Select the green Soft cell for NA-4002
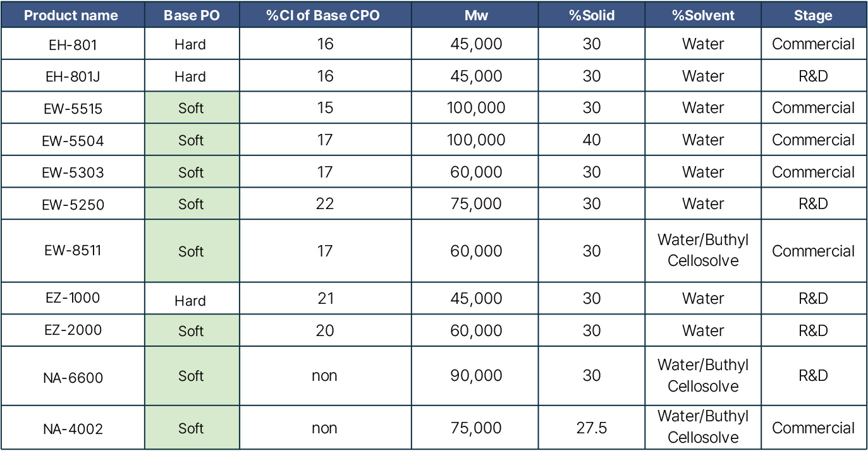 tap(192, 428)
